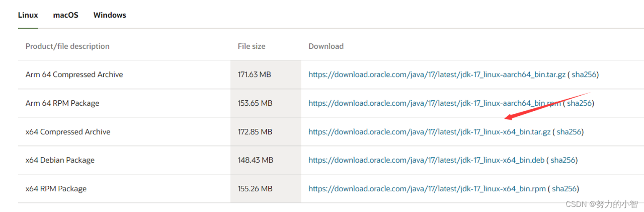This screenshot has height=212, width=644.
Task: Click the x64 Compressed Archive description cell
Action: tap(68, 132)
